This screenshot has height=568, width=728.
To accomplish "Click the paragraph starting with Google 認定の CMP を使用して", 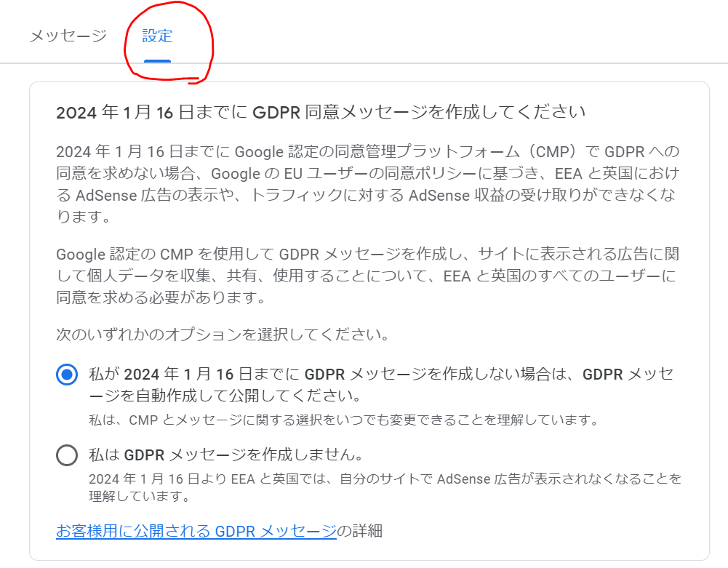I will click(x=364, y=276).
